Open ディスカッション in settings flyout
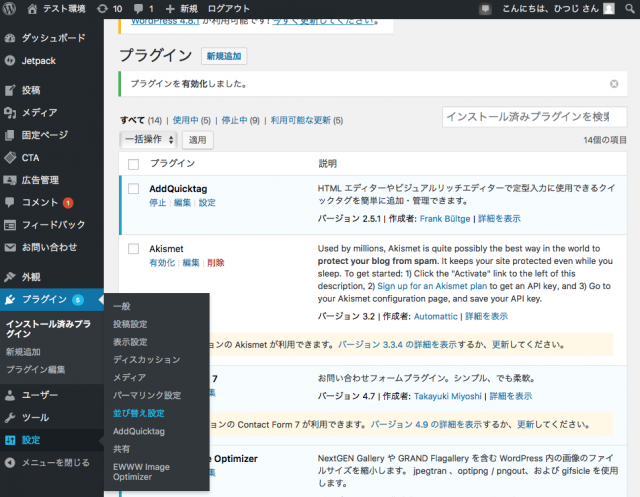 (x=147, y=359)
